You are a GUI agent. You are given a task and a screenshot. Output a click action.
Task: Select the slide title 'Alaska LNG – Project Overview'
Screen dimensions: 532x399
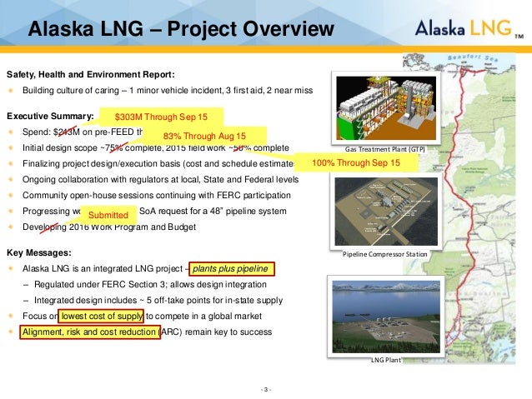tap(181, 28)
